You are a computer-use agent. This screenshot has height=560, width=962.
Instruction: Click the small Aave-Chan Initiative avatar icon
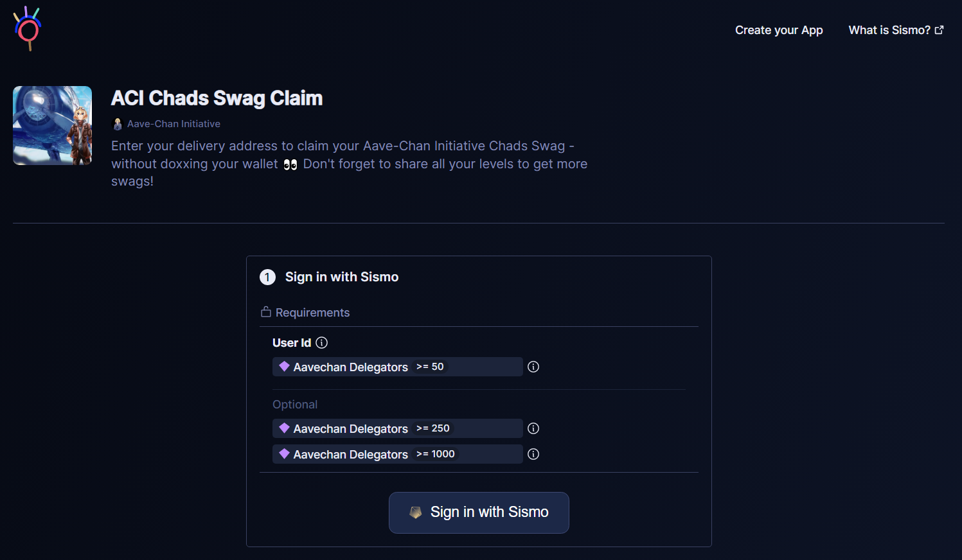coord(118,124)
